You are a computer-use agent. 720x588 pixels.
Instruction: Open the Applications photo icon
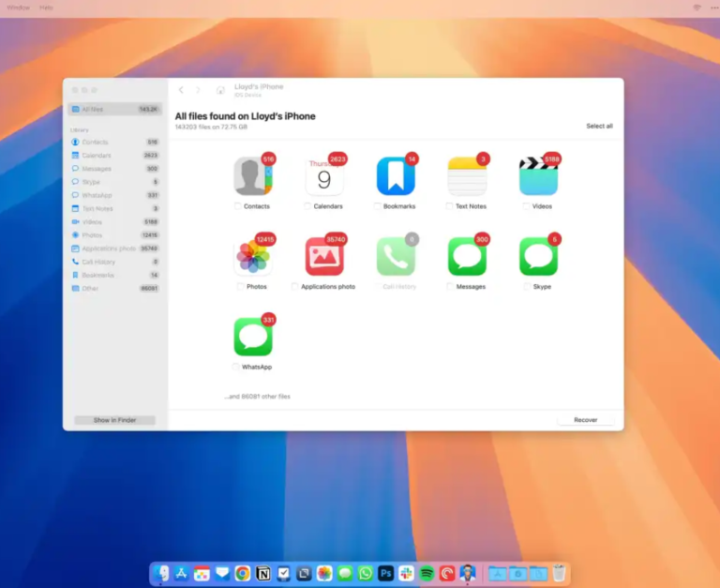click(324, 256)
